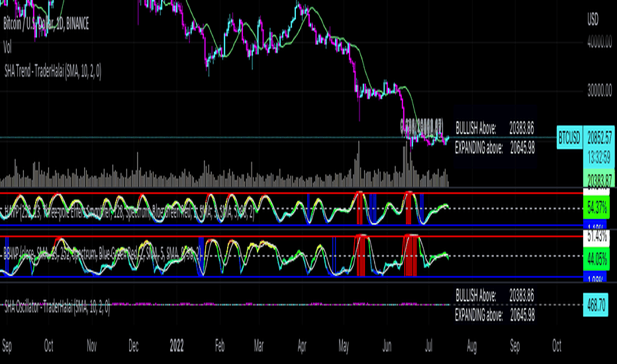Select the SHA Trend - TraderHalai legend
The width and height of the screenshot is (617, 364).
pyautogui.click(x=53, y=71)
